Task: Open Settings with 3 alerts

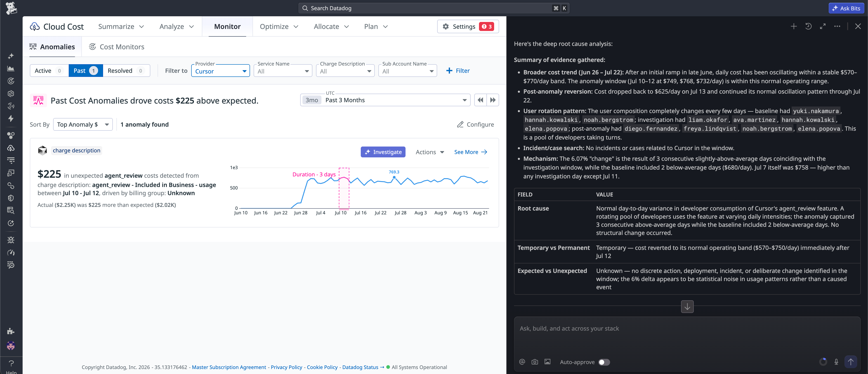Action: 468,27
